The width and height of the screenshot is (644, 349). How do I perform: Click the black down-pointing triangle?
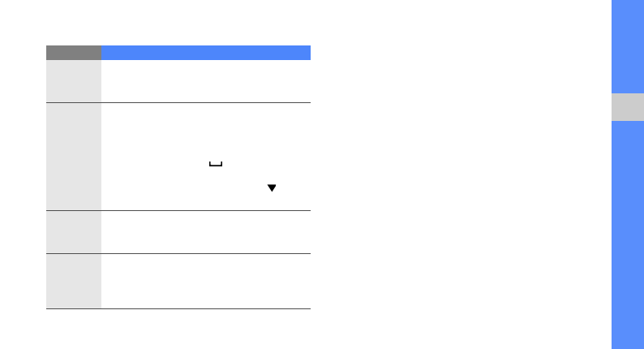[272, 187]
